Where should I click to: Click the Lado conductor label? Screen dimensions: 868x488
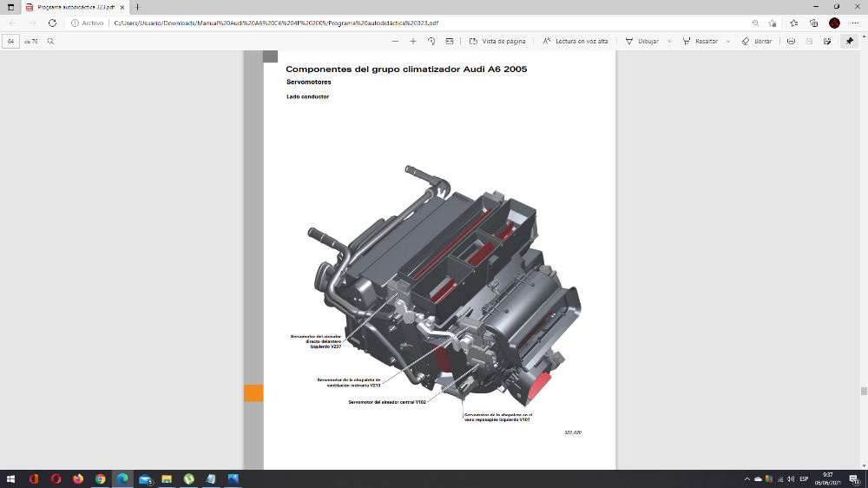[308, 96]
